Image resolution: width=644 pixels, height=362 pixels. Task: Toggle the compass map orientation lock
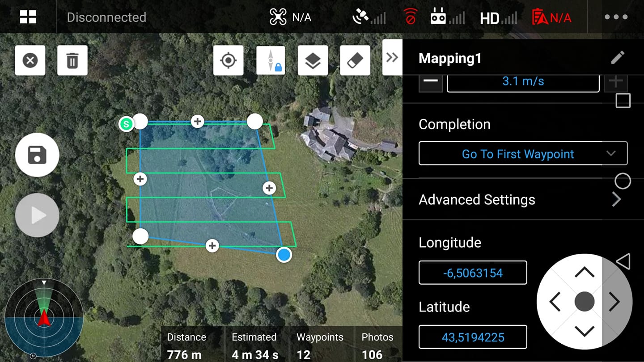(x=271, y=60)
